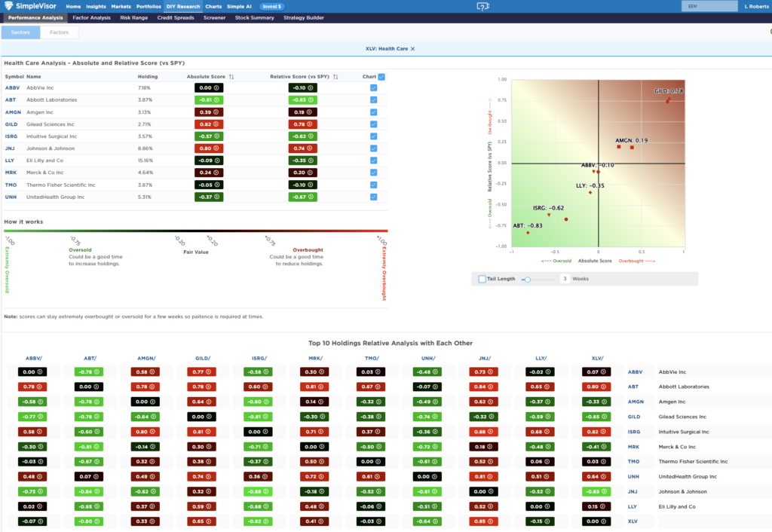The height and width of the screenshot is (532, 772).
Task: Sort by Absolute Score arrows icon
Action: 231,77
